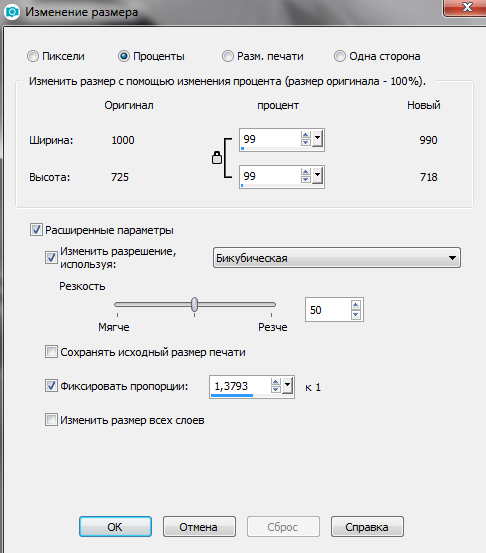Enable Изменить размер всех слоев
This screenshot has height=553, width=486.
point(51,420)
